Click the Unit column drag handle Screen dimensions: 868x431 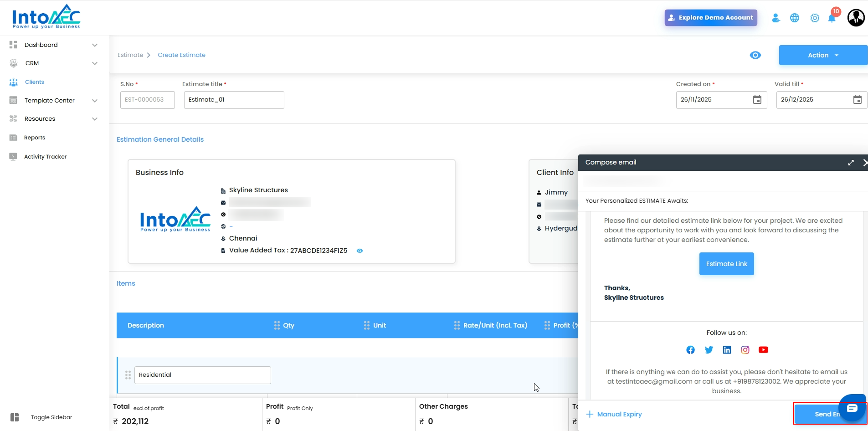pyautogui.click(x=367, y=325)
